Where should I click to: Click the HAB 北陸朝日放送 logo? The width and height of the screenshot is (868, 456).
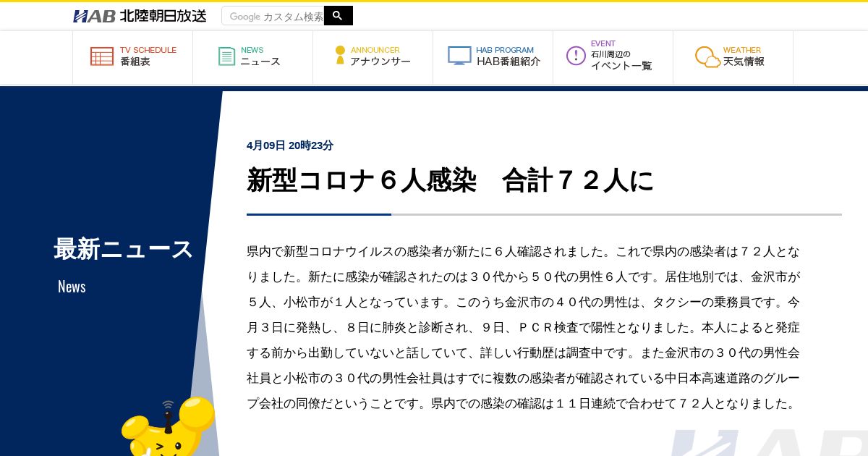tap(140, 16)
